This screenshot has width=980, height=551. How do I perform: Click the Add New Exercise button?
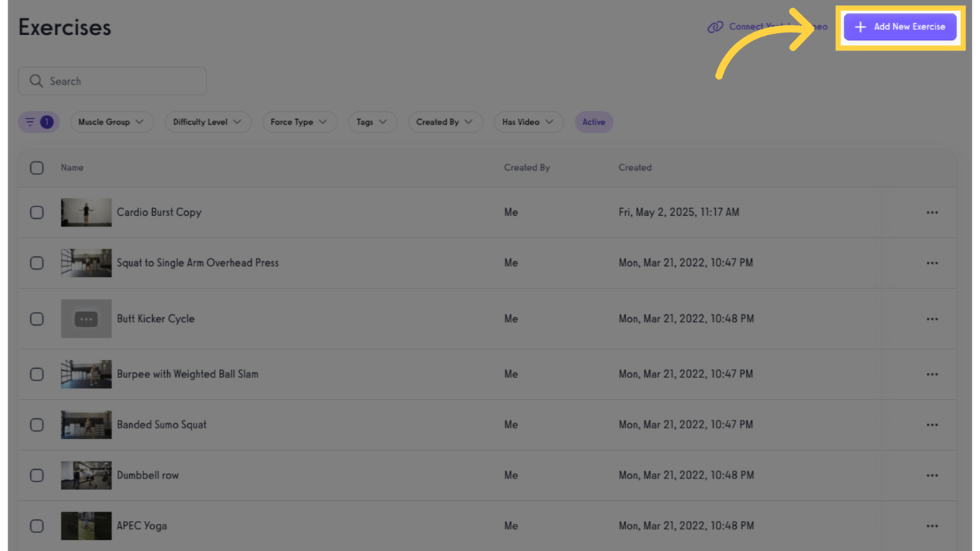click(x=900, y=27)
